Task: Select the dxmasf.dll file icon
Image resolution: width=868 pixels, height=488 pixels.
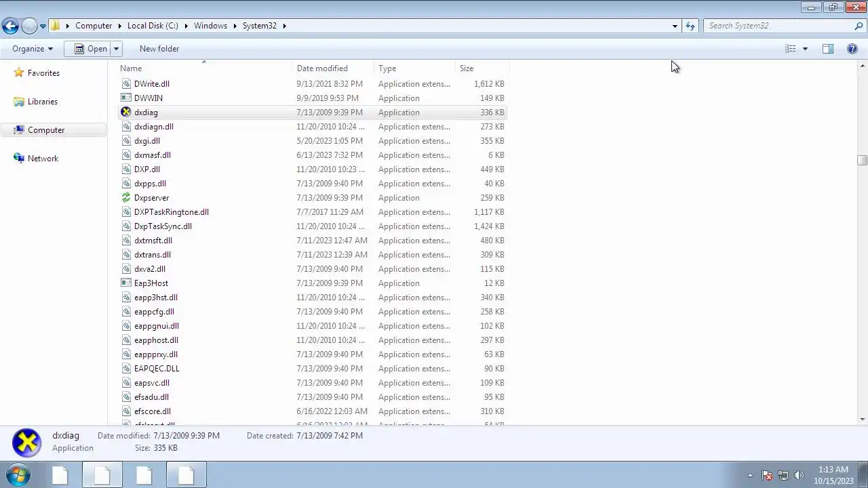Action: [125, 155]
